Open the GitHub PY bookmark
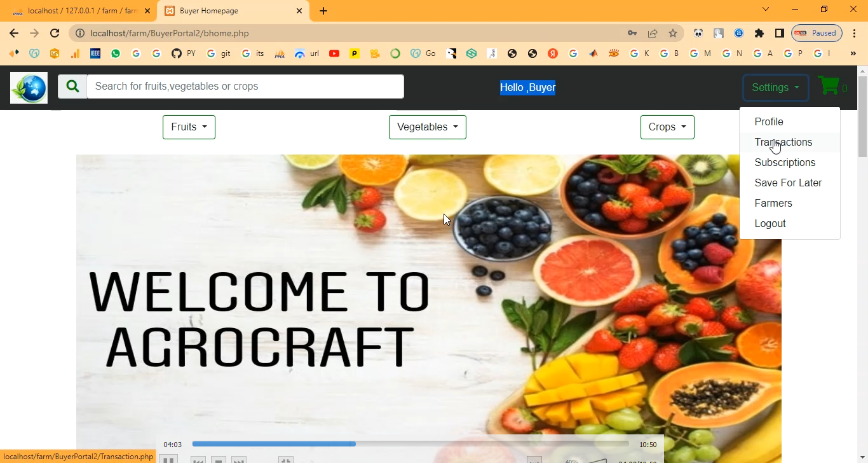This screenshot has height=463, width=868. [184, 54]
